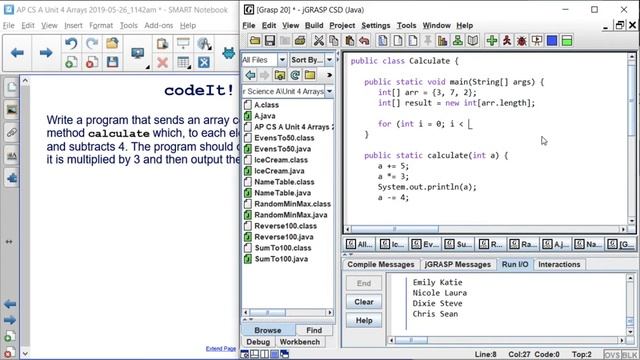Image resolution: width=640 pixels, height=360 pixels.
Task: Click the red running man run icon
Action: (x=507, y=40)
